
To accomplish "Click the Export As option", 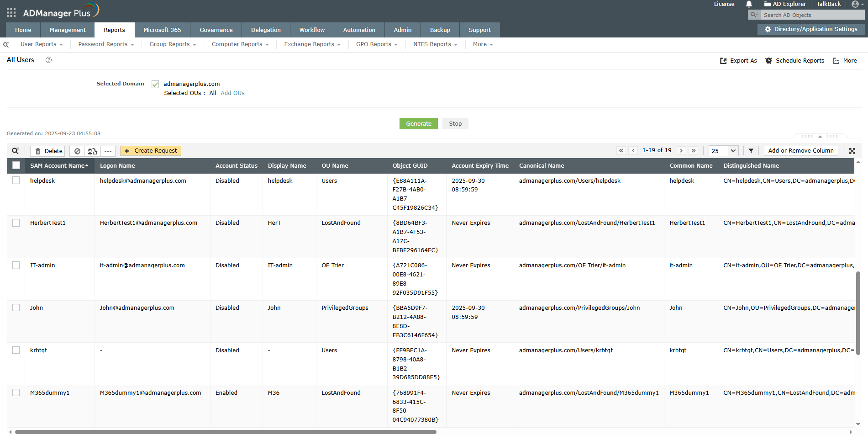I will [x=738, y=61].
